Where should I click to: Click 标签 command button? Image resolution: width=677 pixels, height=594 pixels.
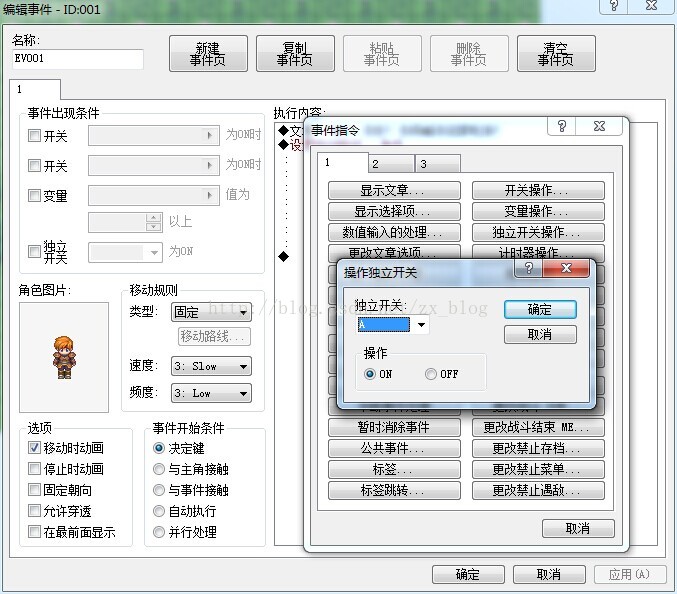coord(394,469)
